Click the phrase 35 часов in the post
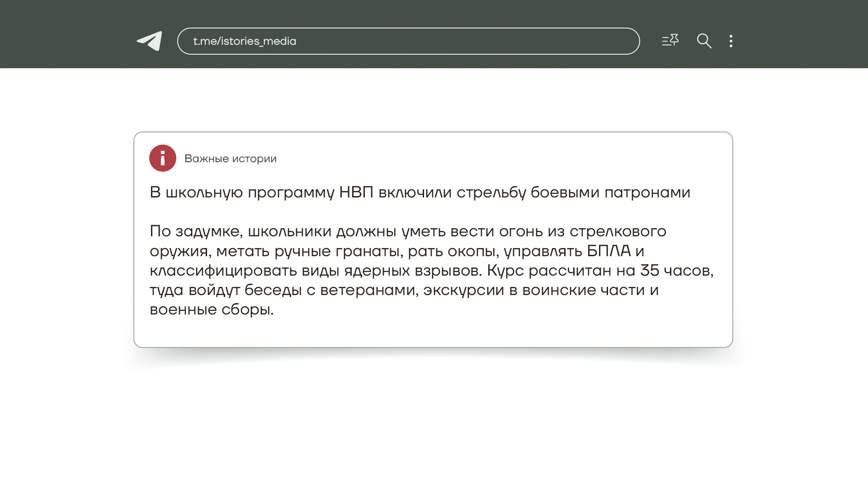 click(x=675, y=271)
